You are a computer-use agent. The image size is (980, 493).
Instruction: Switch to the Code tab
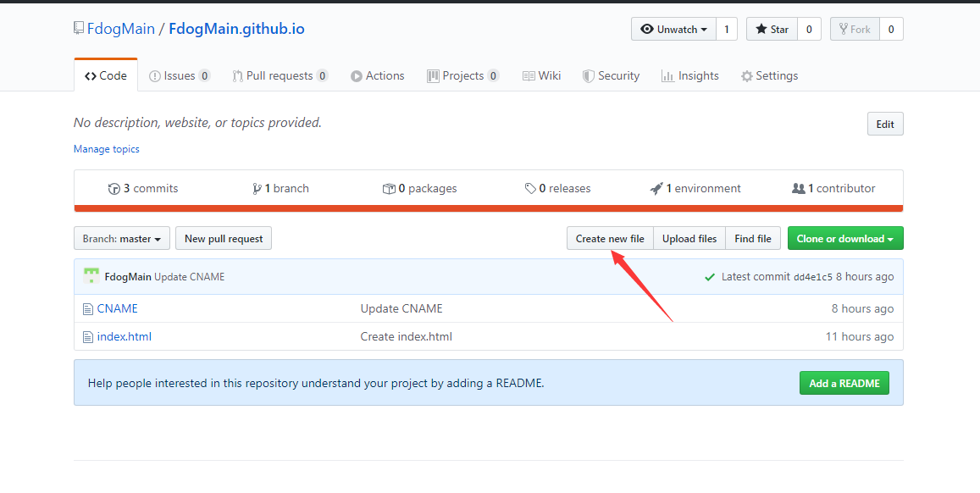click(x=106, y=75)
